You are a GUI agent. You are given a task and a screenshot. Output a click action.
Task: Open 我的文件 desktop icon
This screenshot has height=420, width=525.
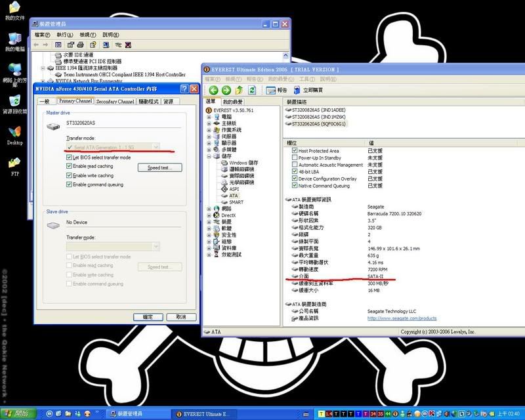(14, 11)
